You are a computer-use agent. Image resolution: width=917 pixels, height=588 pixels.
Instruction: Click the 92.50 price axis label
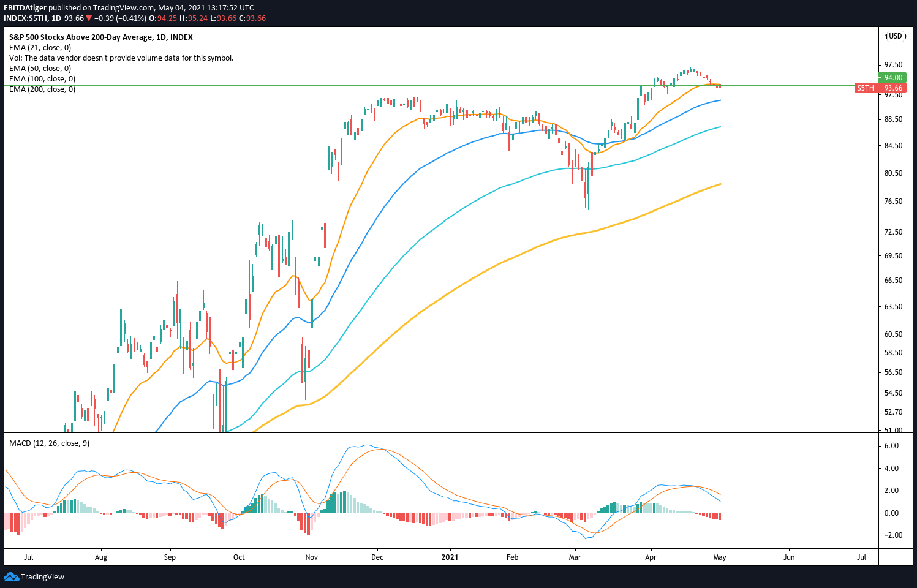point(893,95)
